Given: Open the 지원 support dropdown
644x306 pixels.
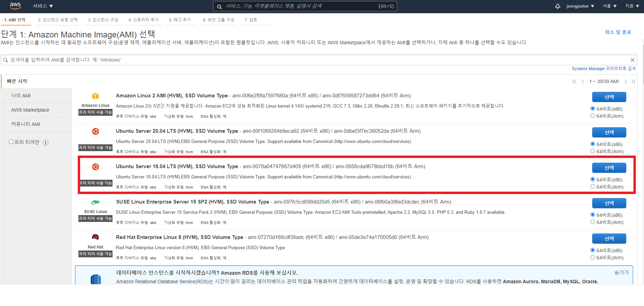Looking at the screenshot, I should point(632,6).
